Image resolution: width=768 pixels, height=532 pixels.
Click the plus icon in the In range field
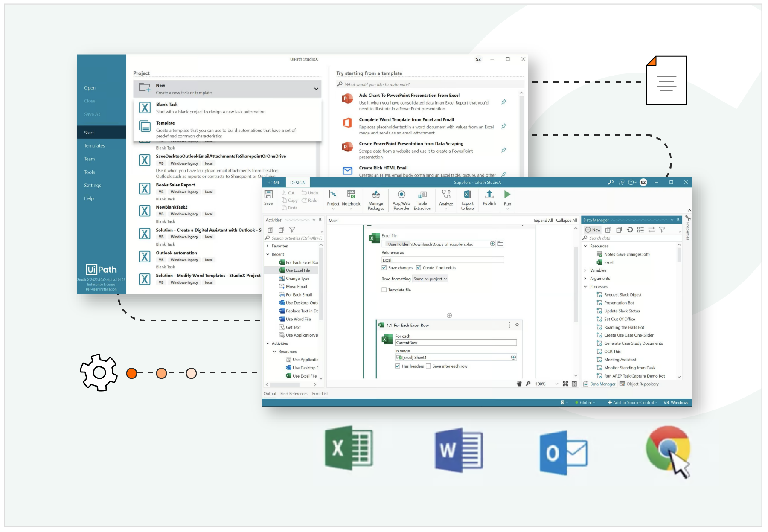tap(513, 357)
